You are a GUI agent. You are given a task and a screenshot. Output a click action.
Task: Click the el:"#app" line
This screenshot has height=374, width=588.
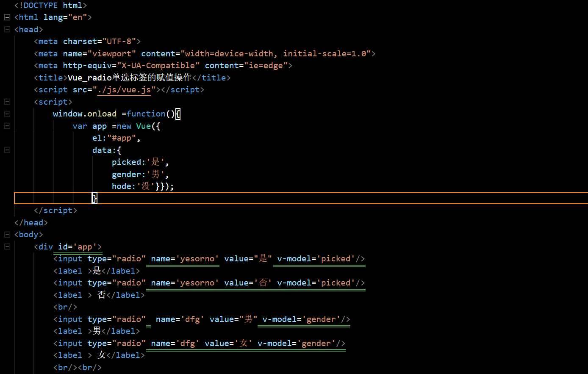tap(116, 138)
